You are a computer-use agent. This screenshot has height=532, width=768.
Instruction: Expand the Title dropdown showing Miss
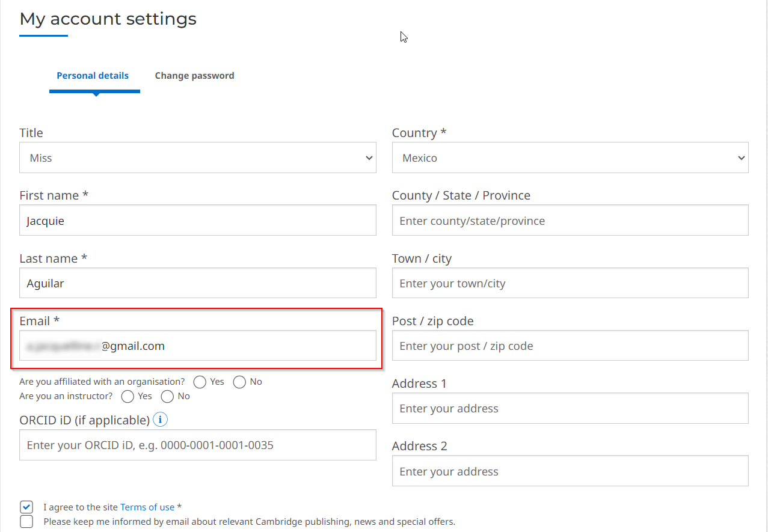198,157
